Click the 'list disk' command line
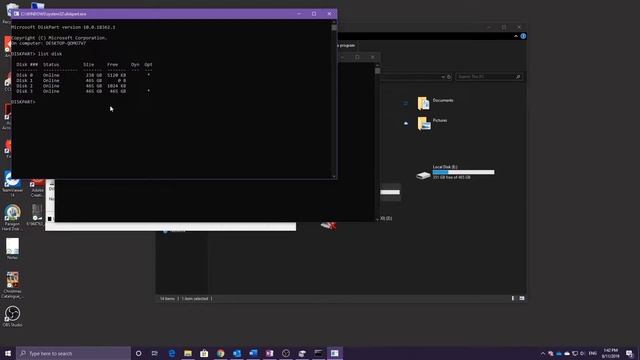The width and height of the screenshot is (640, 360). [x=37, y=54]
